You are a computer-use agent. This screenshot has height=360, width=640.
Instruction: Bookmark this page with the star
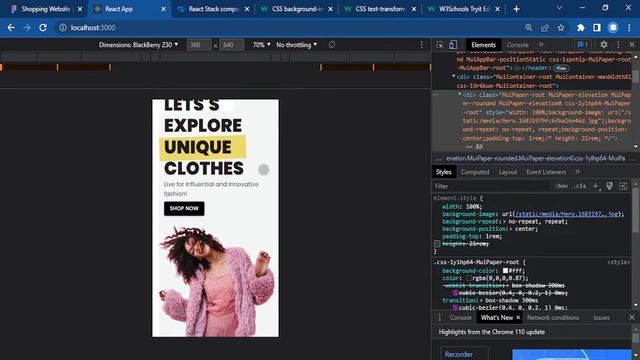pyautogui.click(x=561, y=27)
